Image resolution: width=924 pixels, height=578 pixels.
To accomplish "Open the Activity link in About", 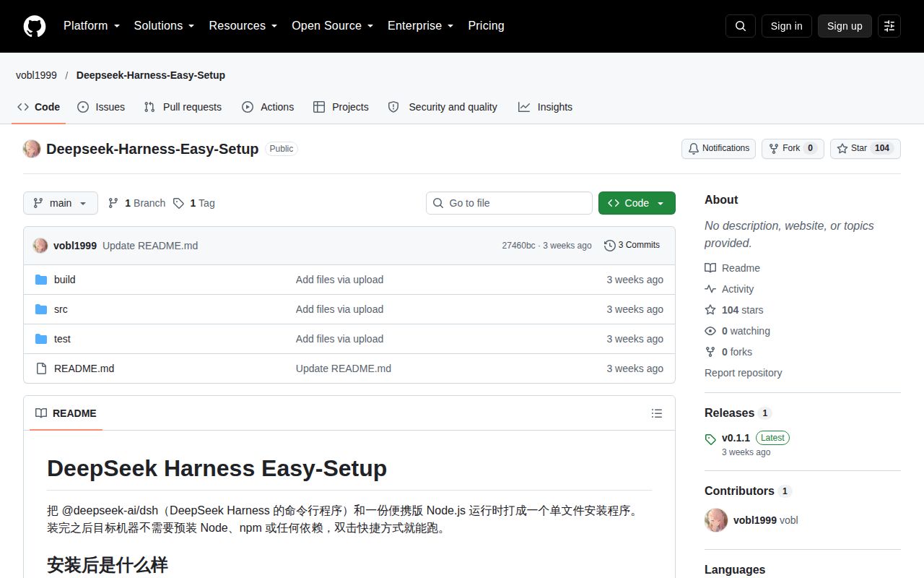I will [729, 289].
